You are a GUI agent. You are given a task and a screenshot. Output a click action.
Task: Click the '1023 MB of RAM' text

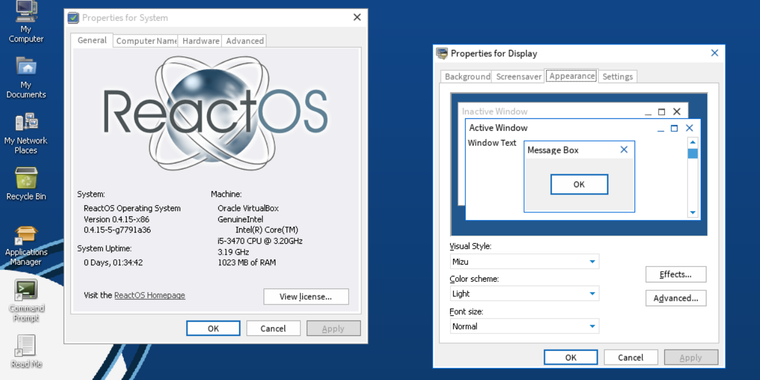pos(247,263)
